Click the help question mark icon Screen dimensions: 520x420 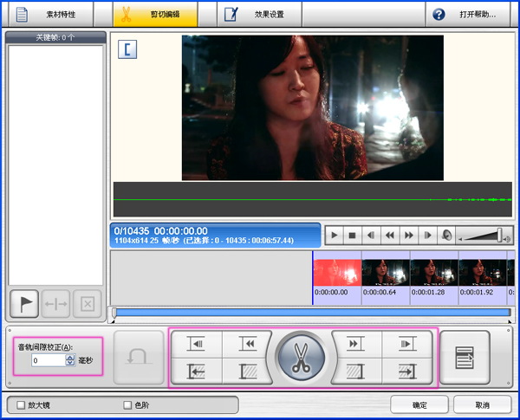pyautogui.click(x=439, y=14)
